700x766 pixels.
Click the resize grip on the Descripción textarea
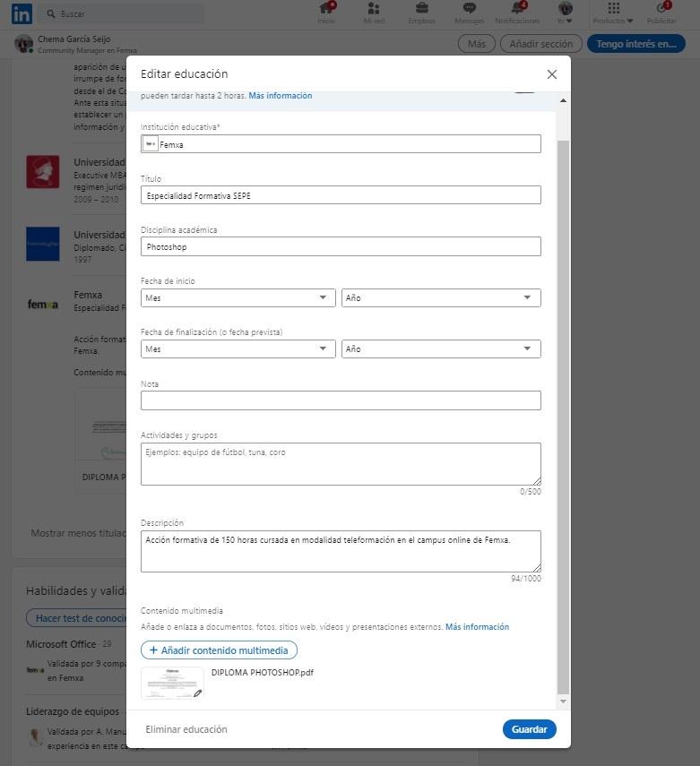click(537, 568)
